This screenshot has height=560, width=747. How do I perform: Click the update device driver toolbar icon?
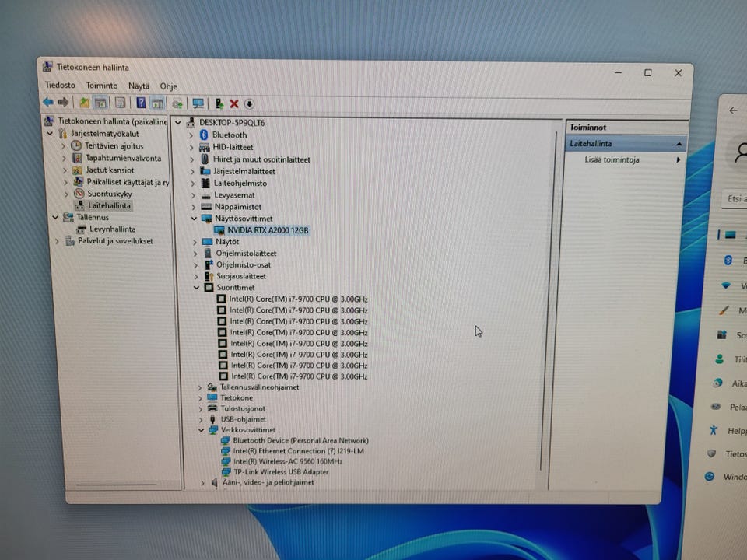tap(219, 103)
